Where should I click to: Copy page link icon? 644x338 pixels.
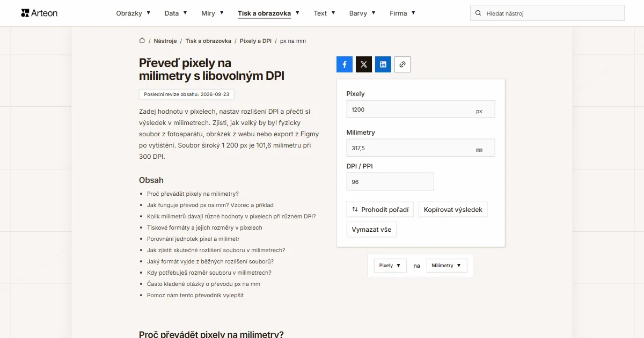[402, 64]
